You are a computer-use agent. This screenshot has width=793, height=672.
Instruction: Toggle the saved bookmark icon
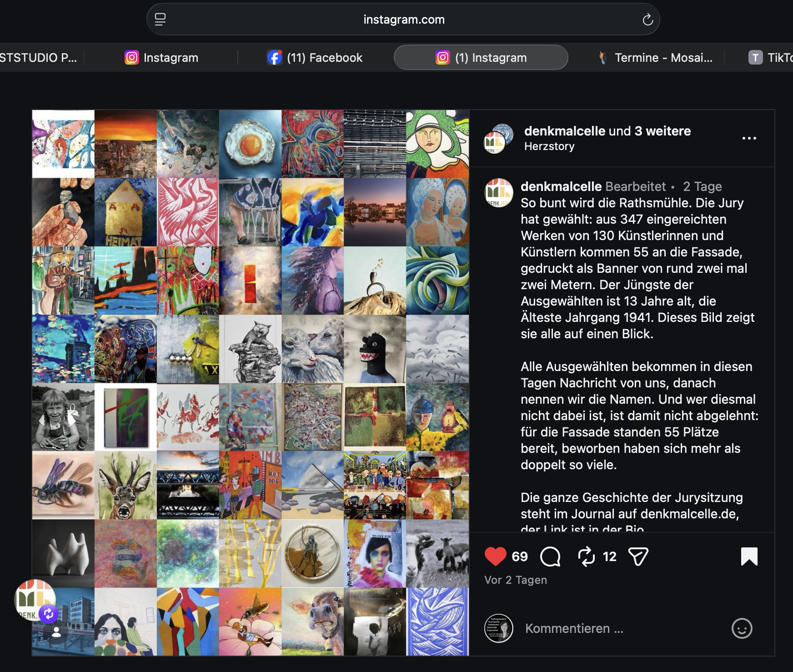[x=749, y=557]
